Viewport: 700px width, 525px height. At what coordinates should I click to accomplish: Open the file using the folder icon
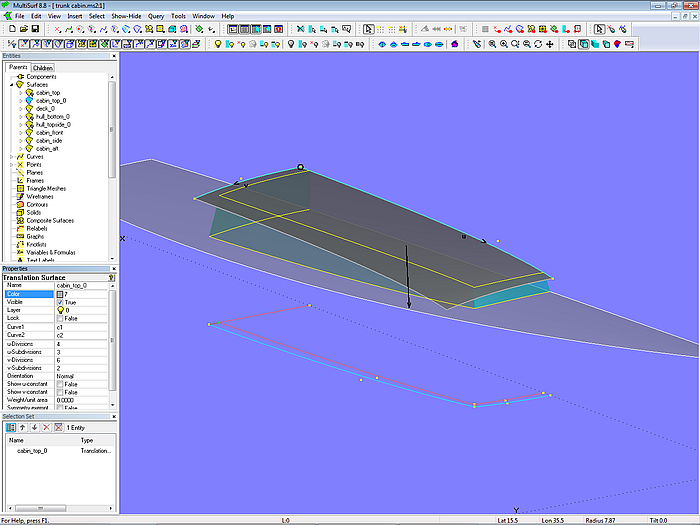(x=23, y=30)
